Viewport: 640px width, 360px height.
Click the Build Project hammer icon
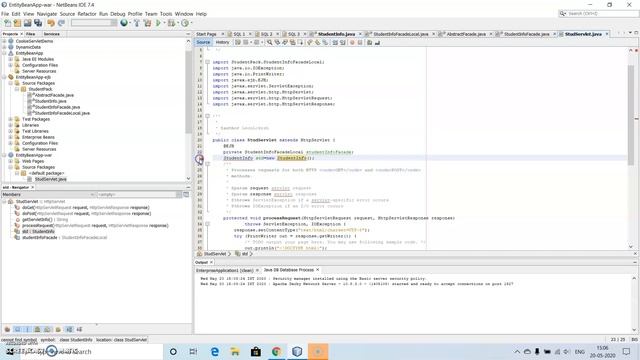(x=137, y=23)
